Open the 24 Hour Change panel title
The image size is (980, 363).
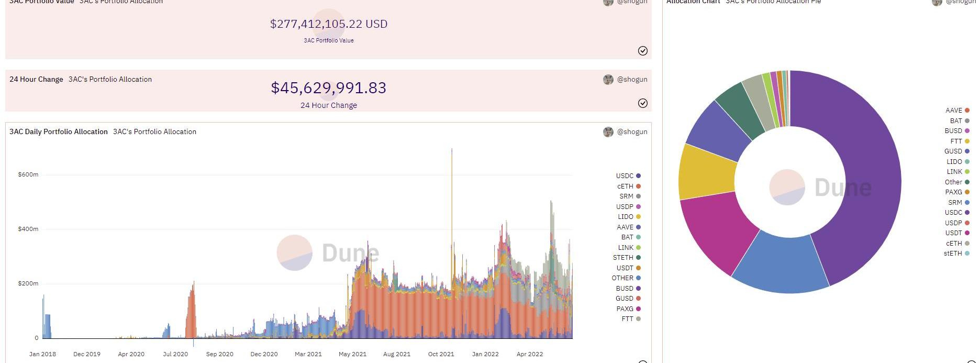pos(36,80)
